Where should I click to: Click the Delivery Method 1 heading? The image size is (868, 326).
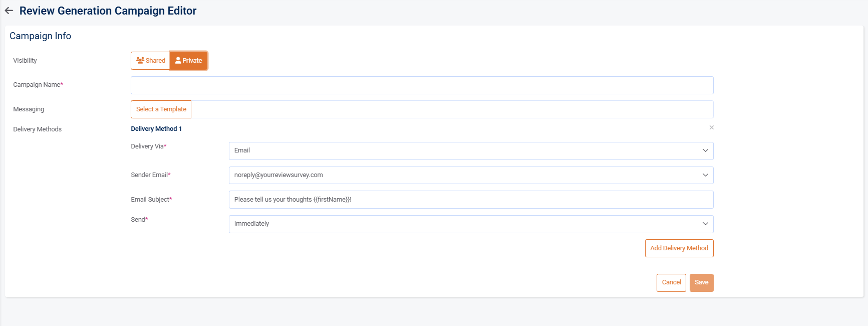point(156,129)
